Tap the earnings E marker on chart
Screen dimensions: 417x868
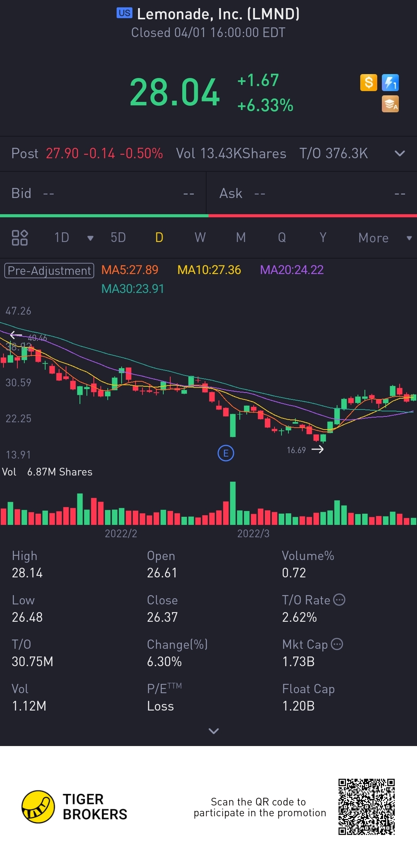(226, 453)
